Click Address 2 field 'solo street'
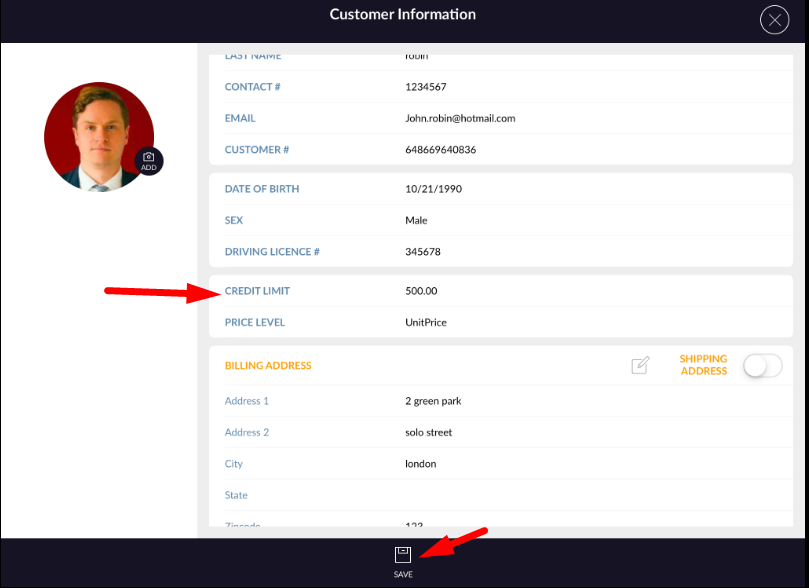This screenshot has width=809, height=588. [428, 433]
